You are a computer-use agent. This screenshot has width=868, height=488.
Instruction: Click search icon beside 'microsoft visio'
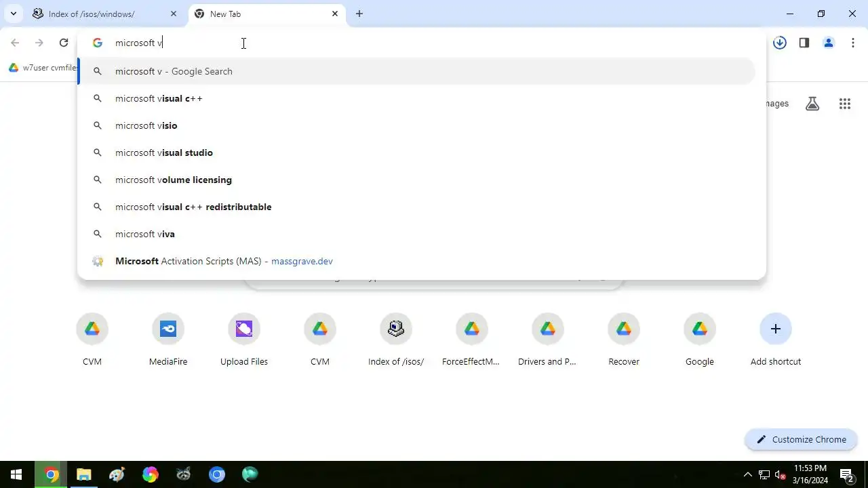[x=98, y=125]
